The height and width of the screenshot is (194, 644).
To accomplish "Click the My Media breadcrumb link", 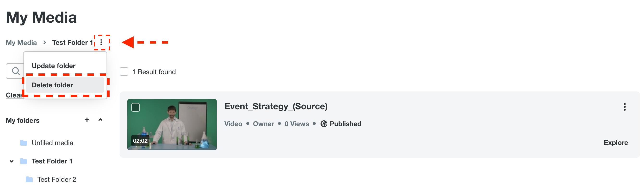I will 21,43.
